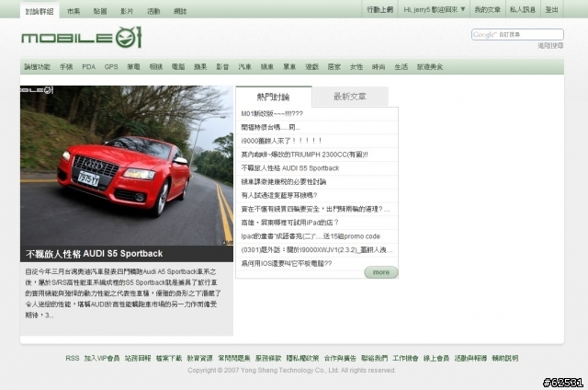The image size is (588, 390).
Task: Select 生活 in the category bar
Action: (x=401, y=67)
